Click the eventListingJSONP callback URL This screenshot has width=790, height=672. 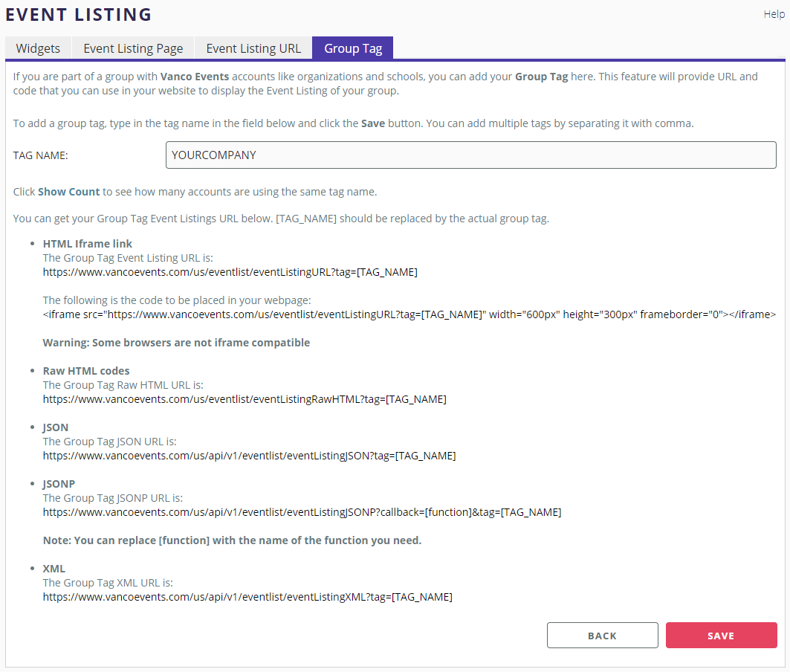302,512
